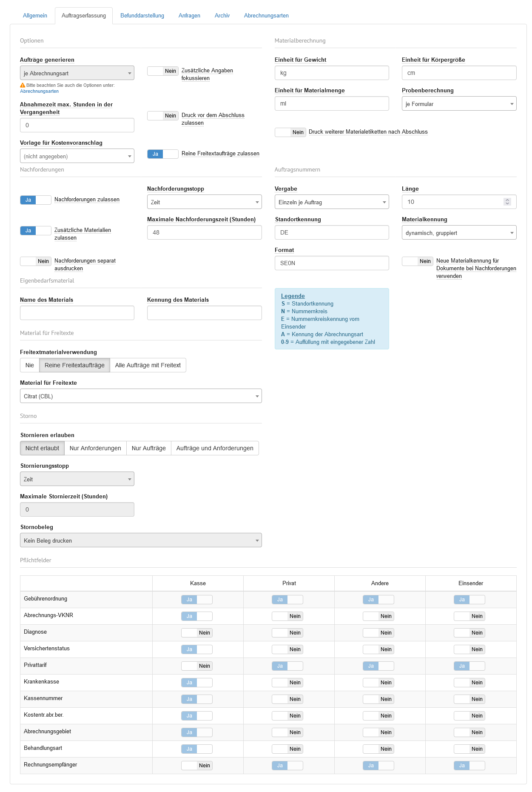This screenshot has width=532, height=792.
Task: Click the Länge spinner arrows
Action: coord(507,202)
